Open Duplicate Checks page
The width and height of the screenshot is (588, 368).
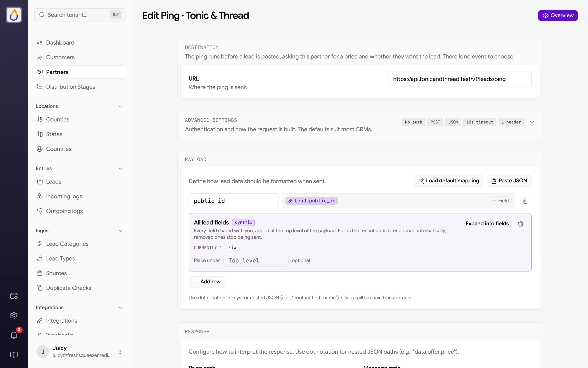point(80,288)
